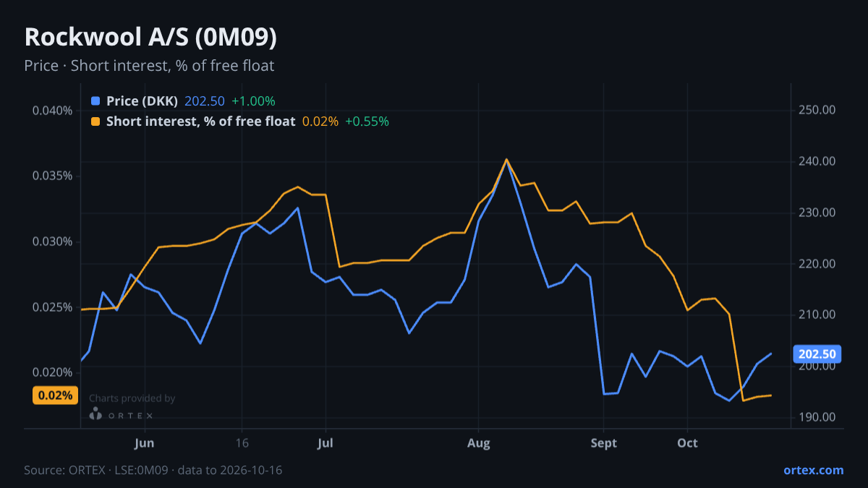This screenshot has width=868, height=488.
Task: Open the ortex.com link
Action: (x=813, y=470)
